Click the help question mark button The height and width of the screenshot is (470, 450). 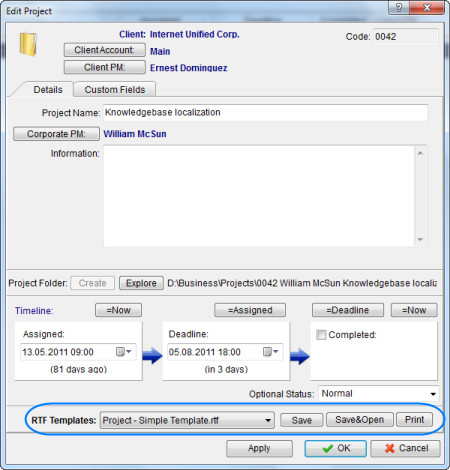point(399,7)
